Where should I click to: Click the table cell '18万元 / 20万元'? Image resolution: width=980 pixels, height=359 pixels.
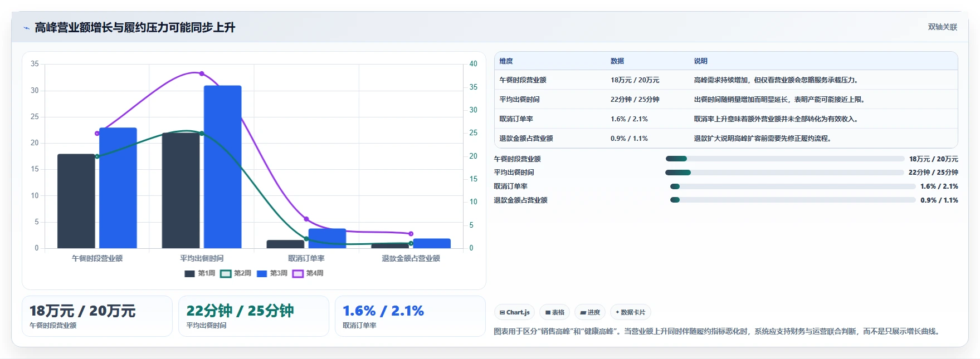(635, 80)
